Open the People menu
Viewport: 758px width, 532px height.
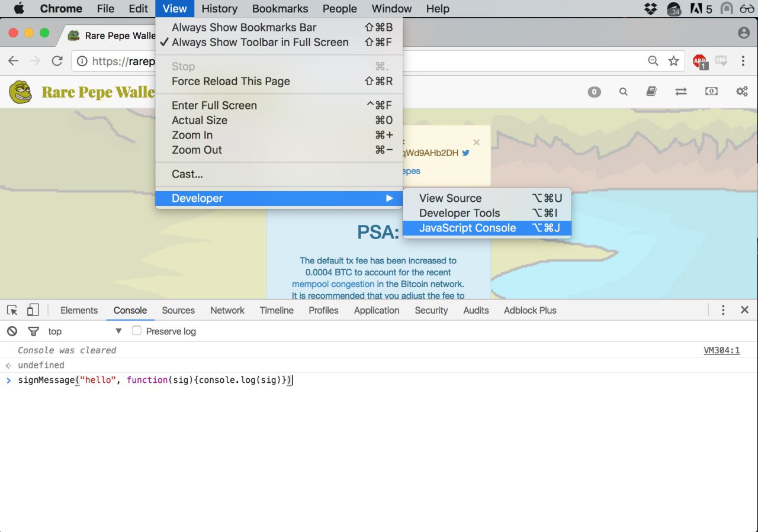pos(340,9)
